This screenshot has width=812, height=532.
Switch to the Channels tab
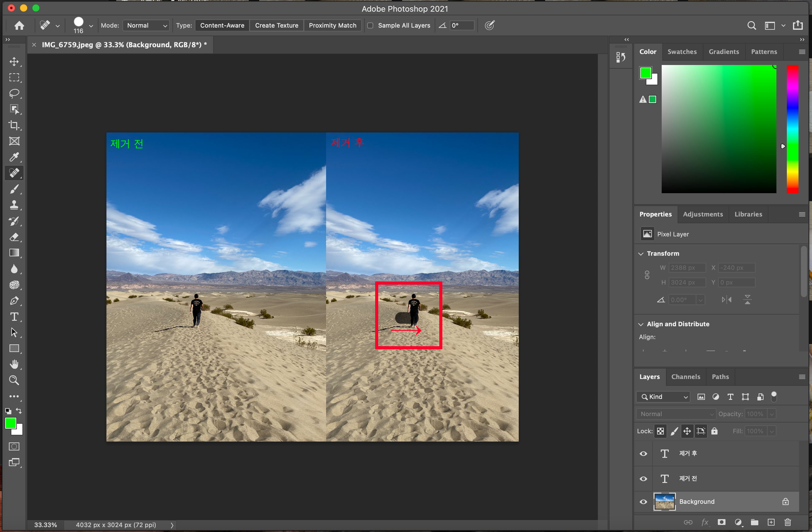click(685, 377)
